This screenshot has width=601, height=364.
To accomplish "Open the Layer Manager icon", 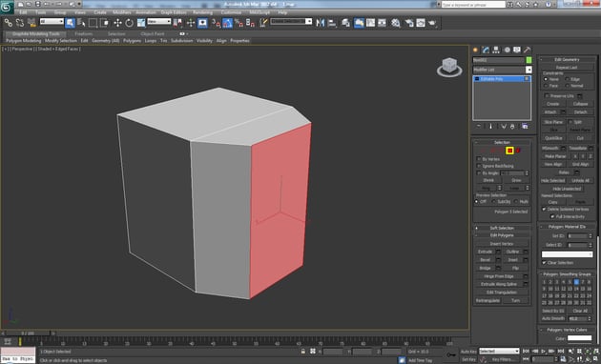I will [x=345, y=23].
